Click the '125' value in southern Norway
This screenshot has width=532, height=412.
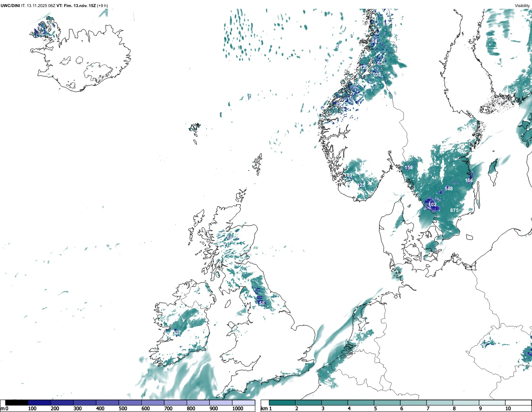coord(362,185)
